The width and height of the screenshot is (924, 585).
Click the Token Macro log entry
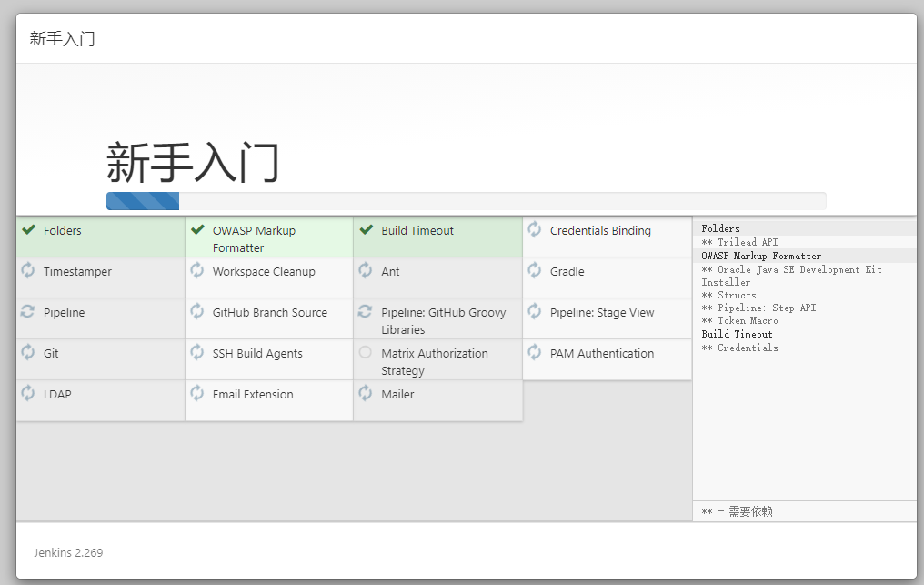(739, 321)
